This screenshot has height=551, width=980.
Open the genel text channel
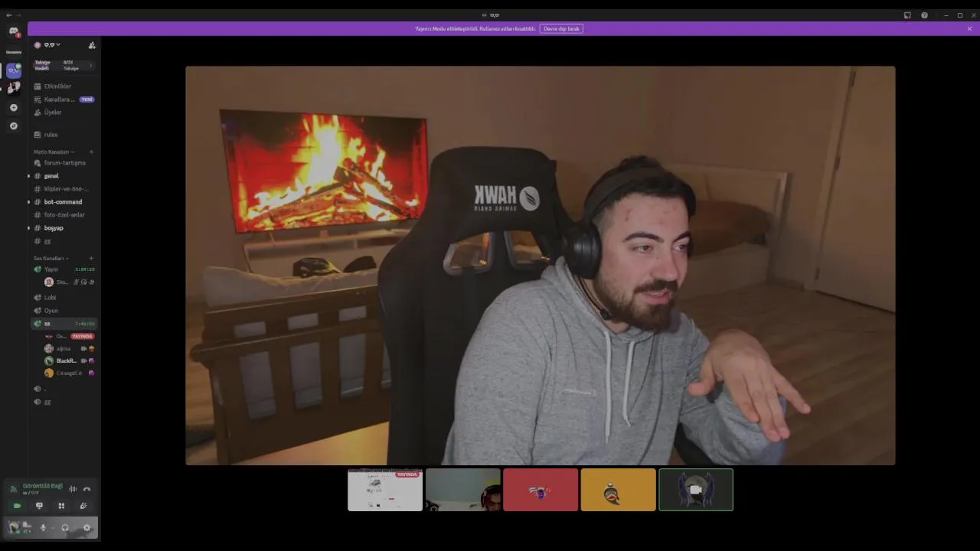64,176
